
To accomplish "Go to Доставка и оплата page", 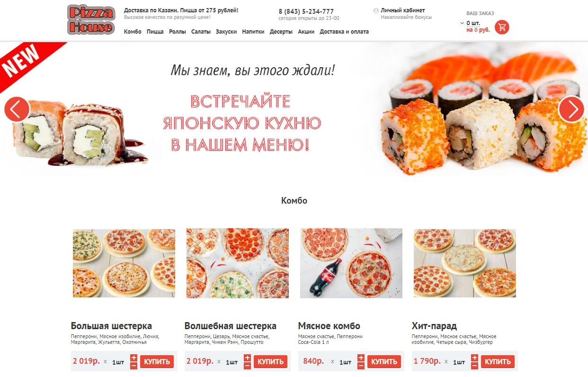I will pyautogui.click(x=344, y=32).
